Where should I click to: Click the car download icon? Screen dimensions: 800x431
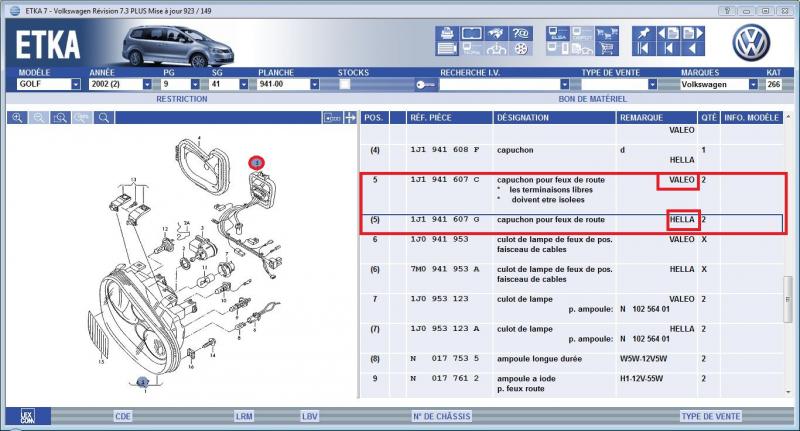(495, 48)
